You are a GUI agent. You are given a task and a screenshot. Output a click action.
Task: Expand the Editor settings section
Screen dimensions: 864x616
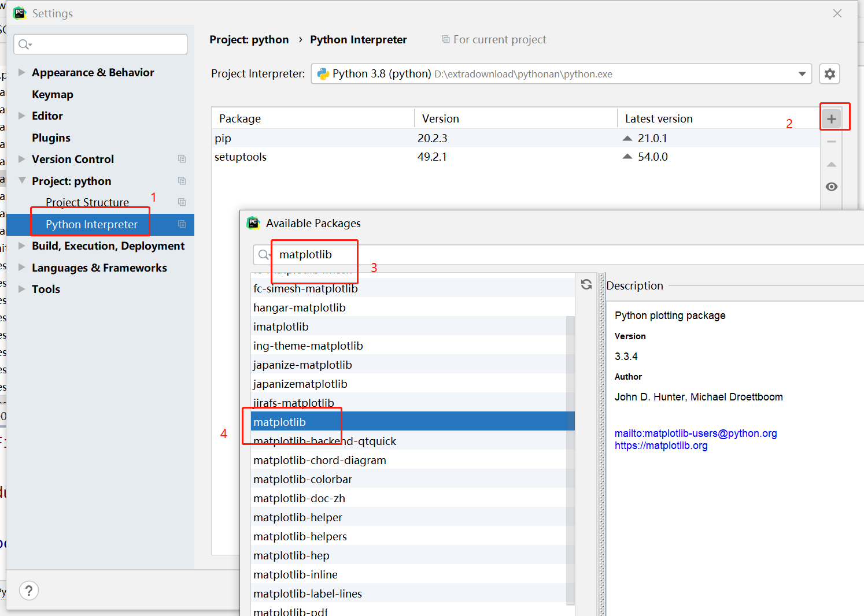22,116
